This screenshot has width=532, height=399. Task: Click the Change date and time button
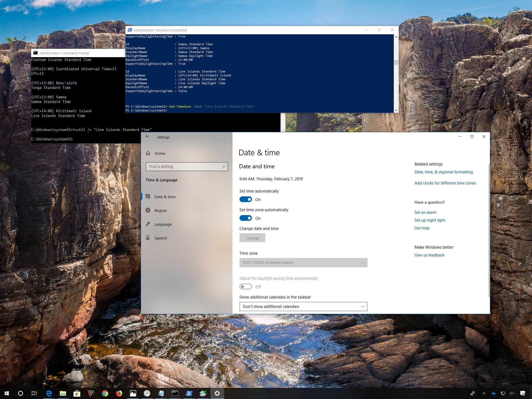tap(252, 238)
